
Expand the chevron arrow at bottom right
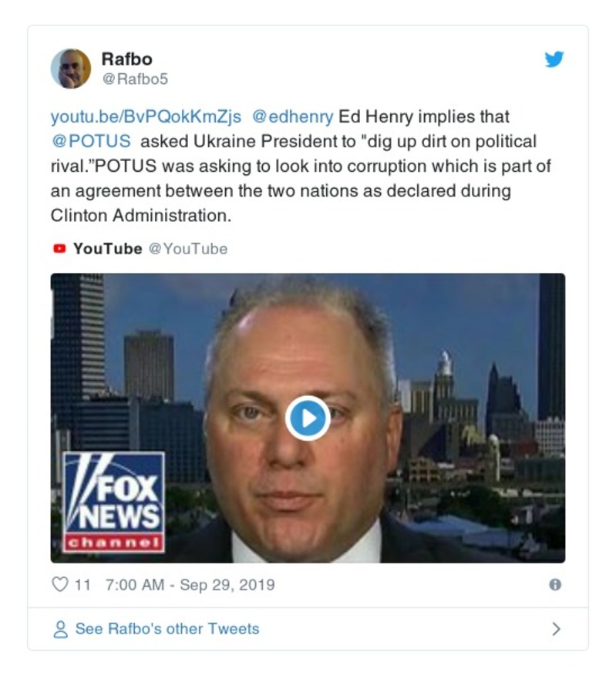pyautogui.click(x=556, y=629)
